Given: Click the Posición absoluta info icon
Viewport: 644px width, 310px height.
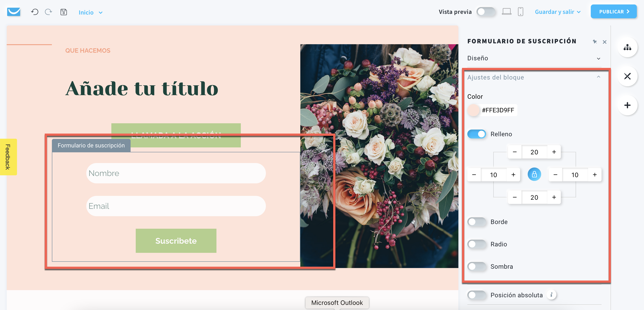Looking at the screenshot, I should [551, 295].
